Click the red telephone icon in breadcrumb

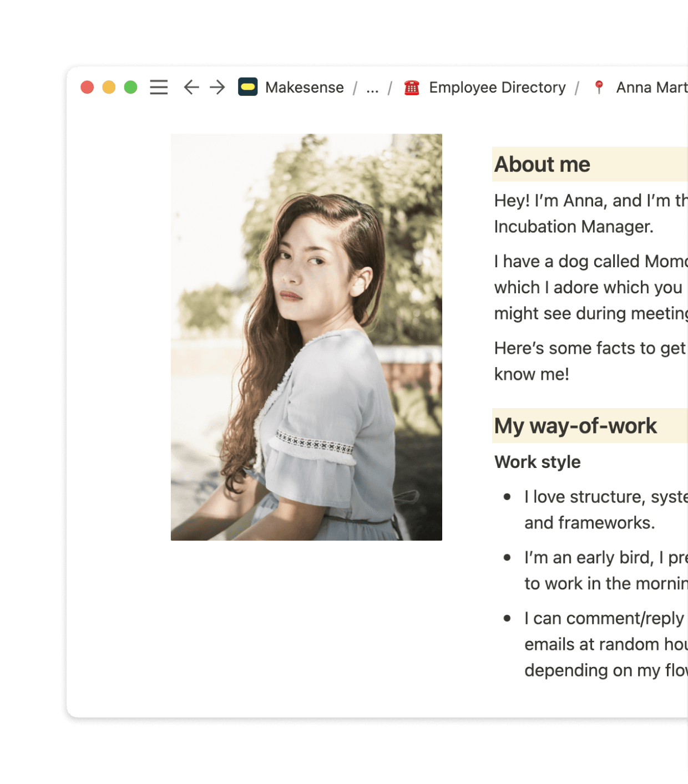[x=412, y=88]
